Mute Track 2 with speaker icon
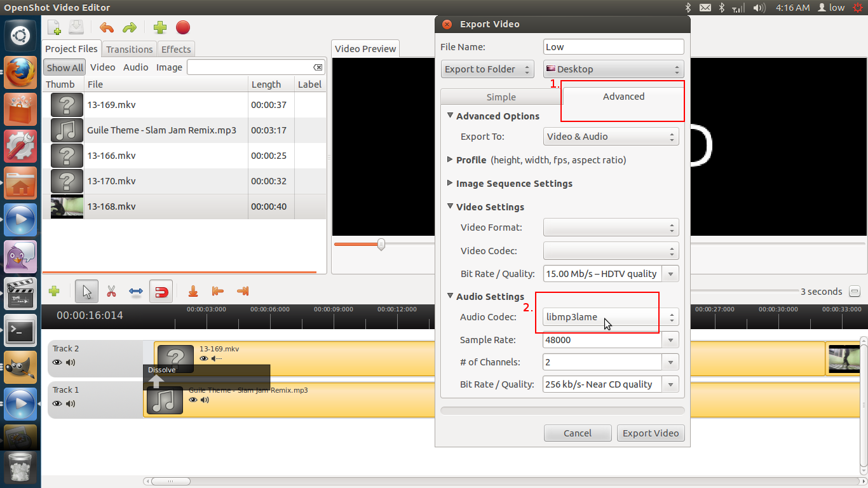Screen dimensions: 868x488 tap(70, 362)
